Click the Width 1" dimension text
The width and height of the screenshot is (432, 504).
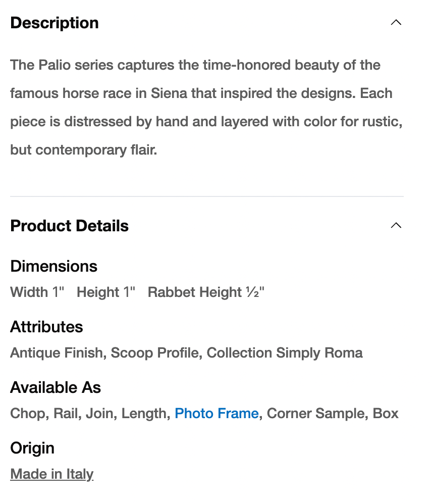37,292
